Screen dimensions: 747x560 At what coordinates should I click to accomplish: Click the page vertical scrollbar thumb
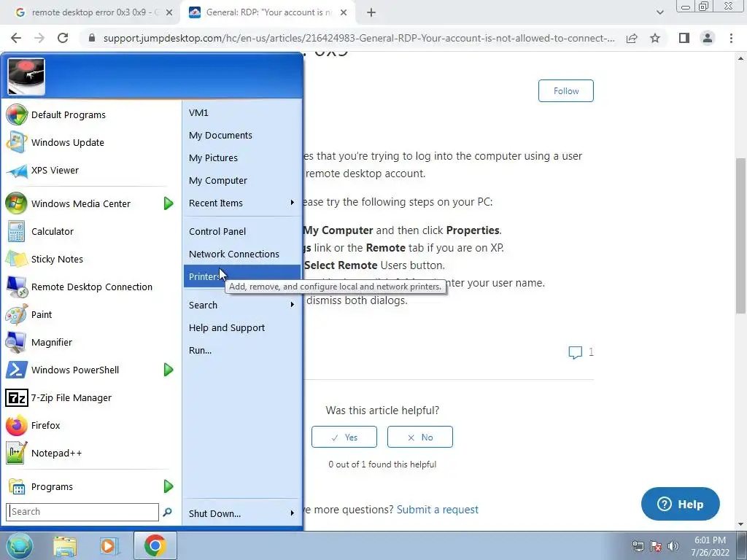coord(740,236)
